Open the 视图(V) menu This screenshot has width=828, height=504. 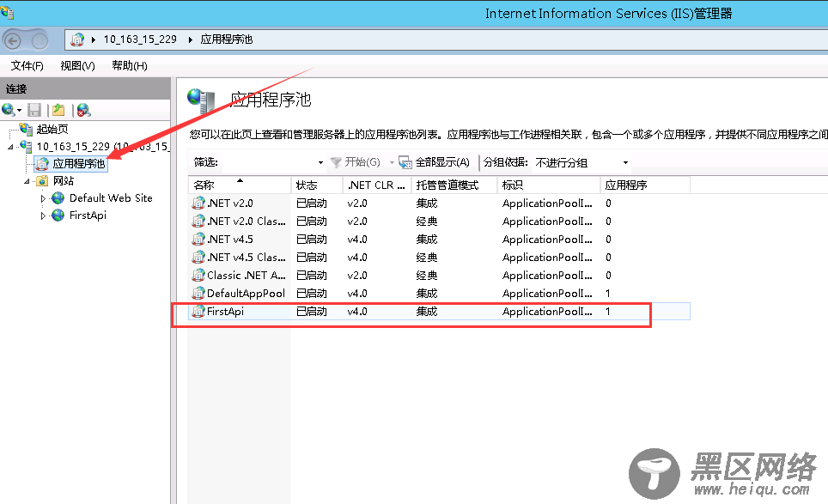[77, 65]
